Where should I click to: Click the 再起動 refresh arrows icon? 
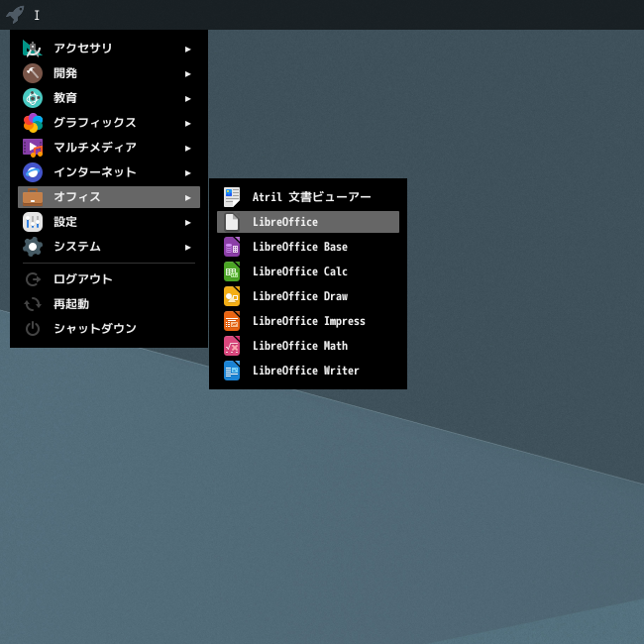click(x=33, y=304)
